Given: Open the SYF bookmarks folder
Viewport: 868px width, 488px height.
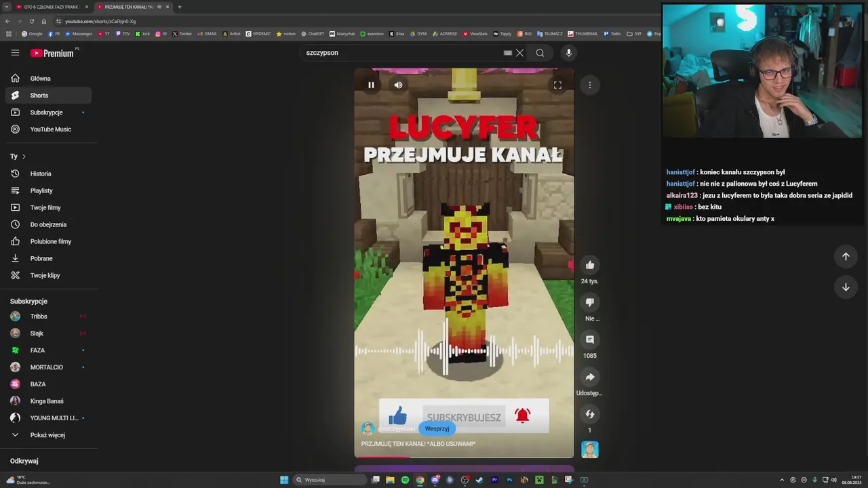Looking at the screenshot, I should 634,33.
